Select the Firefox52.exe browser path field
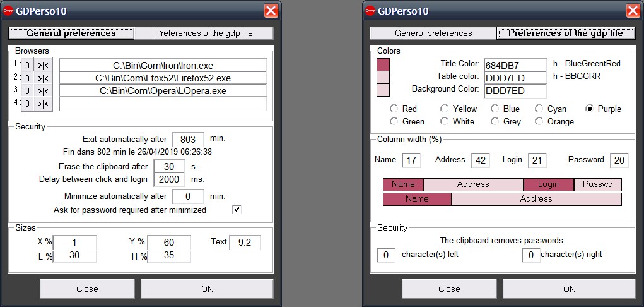644x307 pixels. tap(163, 78)
